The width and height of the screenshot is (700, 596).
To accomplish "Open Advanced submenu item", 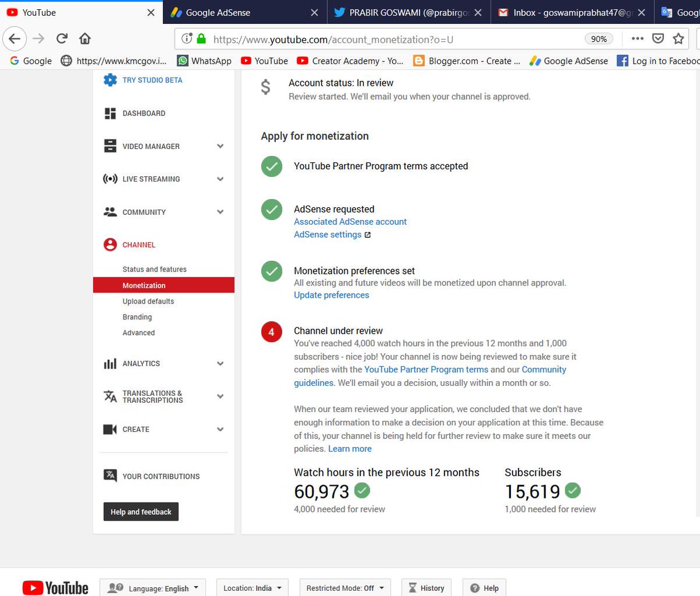I will [x=139, y=333].
